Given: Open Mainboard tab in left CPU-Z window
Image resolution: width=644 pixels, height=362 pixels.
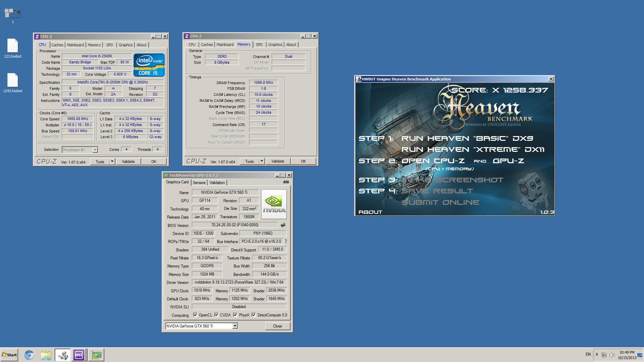Looking at the screenshot, I should tap(75, 45).
